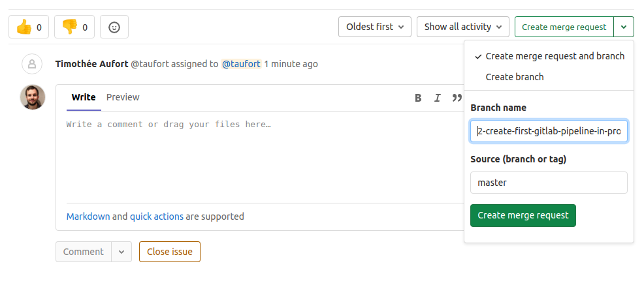Click Timothée Aufort's profile avatar
This screenshot has width=644, height=283.
pyautogui.click(x=33, y=97)
